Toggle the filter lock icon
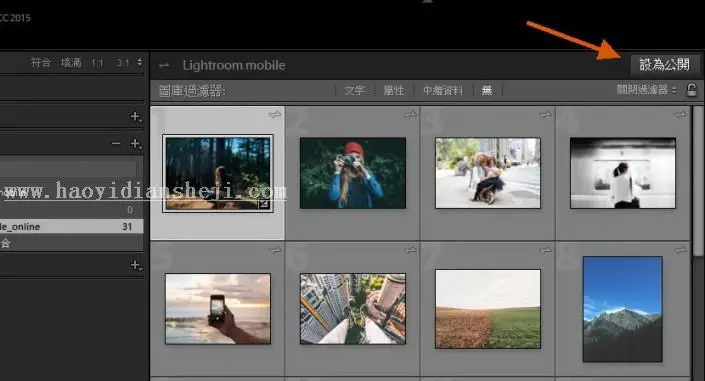The height and width of the screenshot is (381, 705). tap(692, 90)
